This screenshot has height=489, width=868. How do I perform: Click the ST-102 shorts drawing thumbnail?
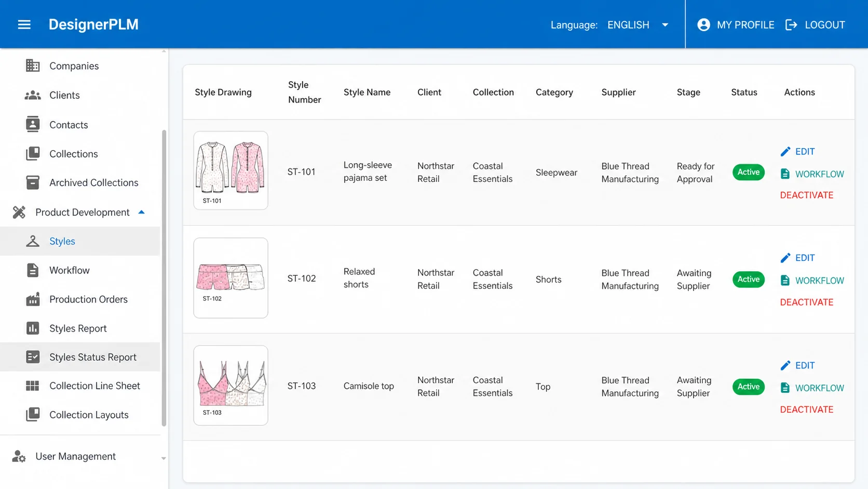click(231, 278)
